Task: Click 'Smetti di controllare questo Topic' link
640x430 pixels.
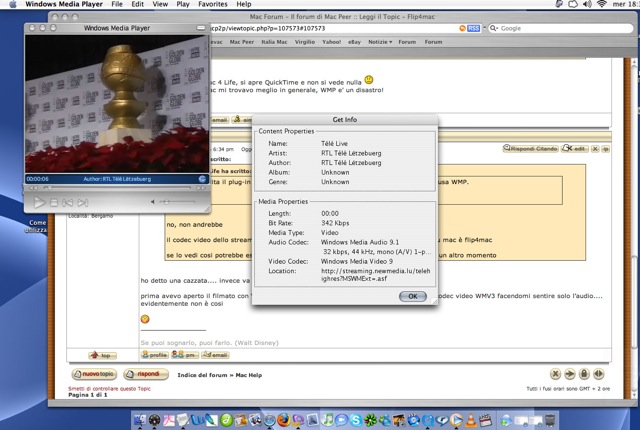Action: tap(109, 389)
